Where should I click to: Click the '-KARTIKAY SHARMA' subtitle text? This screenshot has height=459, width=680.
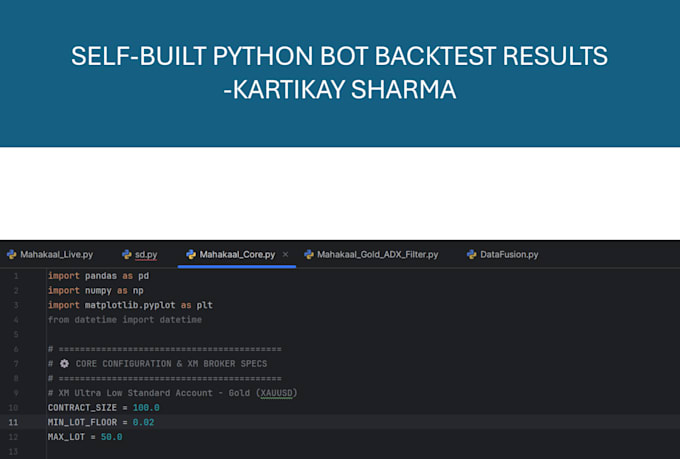tap(340, 89)
